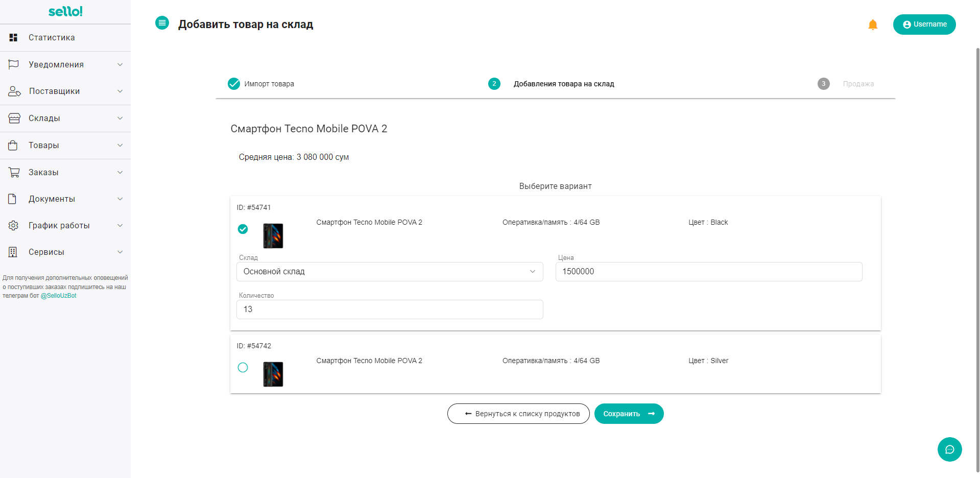Select the Black variant radio #54741
The height and width of the screenshot is (478, 980).
[x=243, y=229]
